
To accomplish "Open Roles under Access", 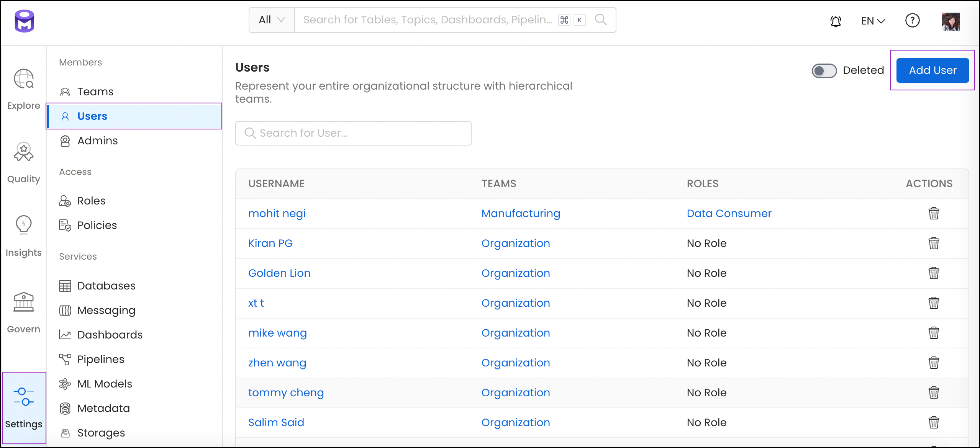I will (134, 201).
